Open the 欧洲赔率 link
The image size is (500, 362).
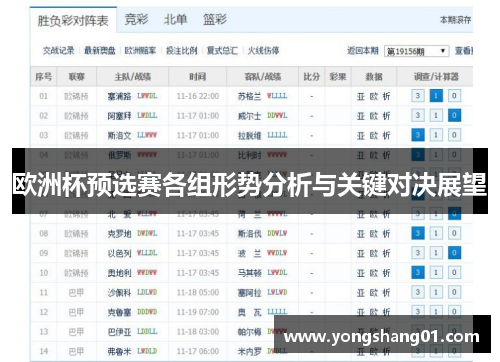click(x=140, y=51)
